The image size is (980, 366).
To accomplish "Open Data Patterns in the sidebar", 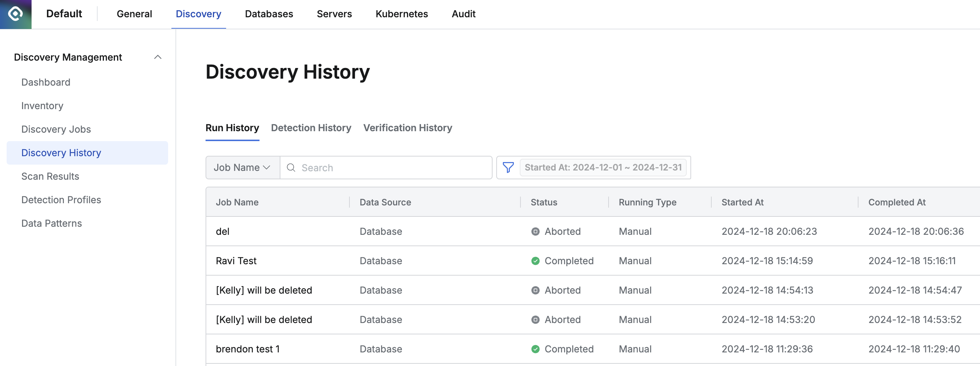I will point(52,223).
